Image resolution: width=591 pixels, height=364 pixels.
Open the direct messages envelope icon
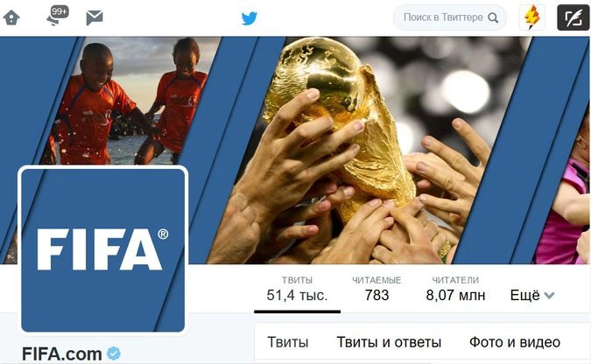click(95, 17)
